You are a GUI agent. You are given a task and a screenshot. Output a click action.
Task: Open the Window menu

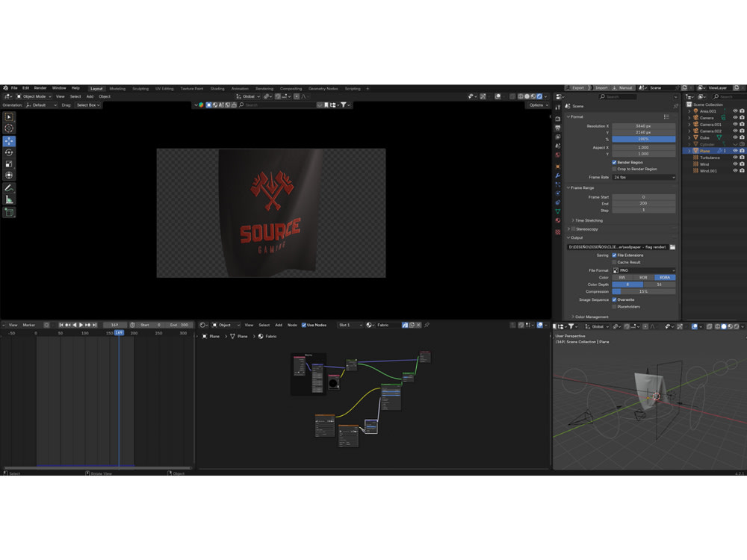click(x=59, y=88)
